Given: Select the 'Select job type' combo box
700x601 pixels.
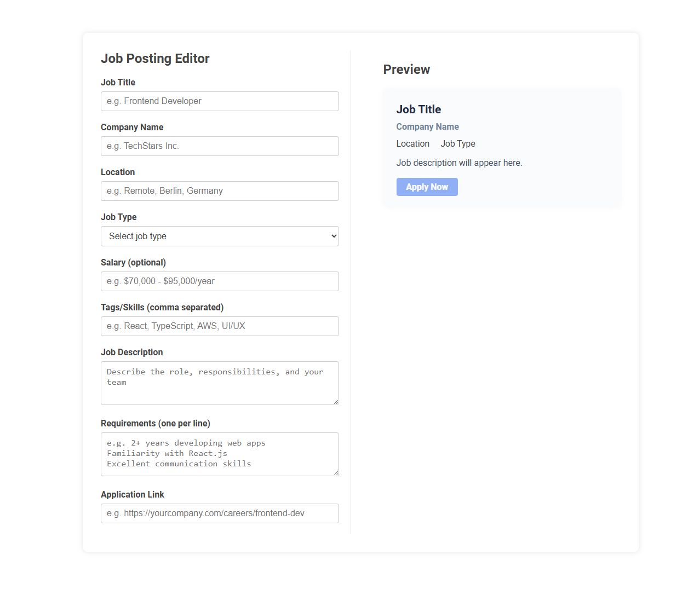Looking at the screenshot, I should tap(219, 236).
